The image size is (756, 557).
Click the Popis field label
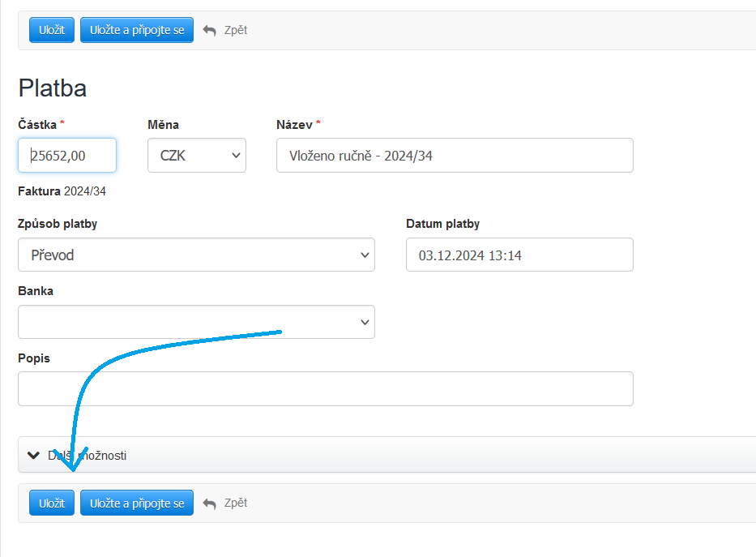click(34, 358)
